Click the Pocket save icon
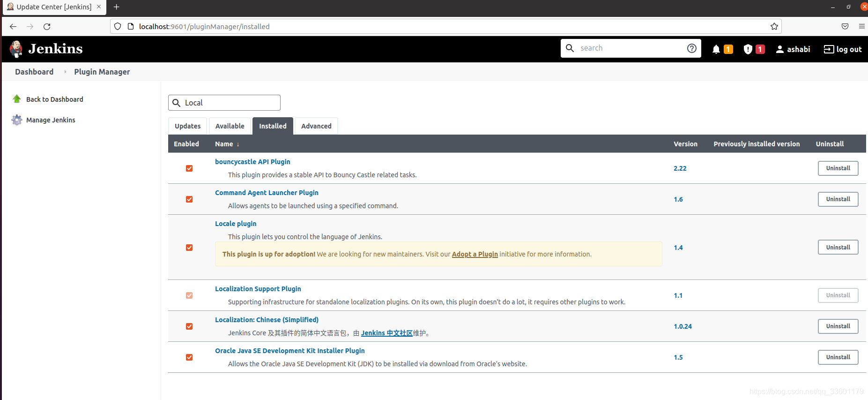868x400 pixels. pos(845,26)
